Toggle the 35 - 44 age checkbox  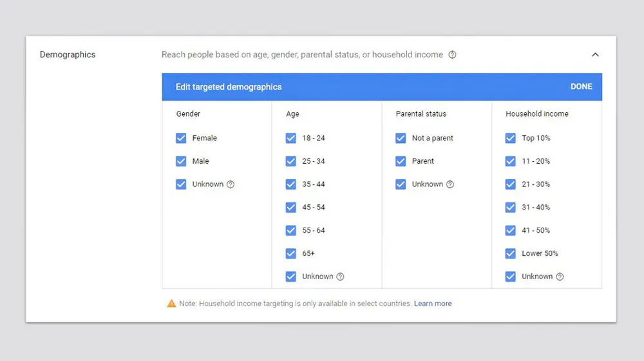point(291,184)
